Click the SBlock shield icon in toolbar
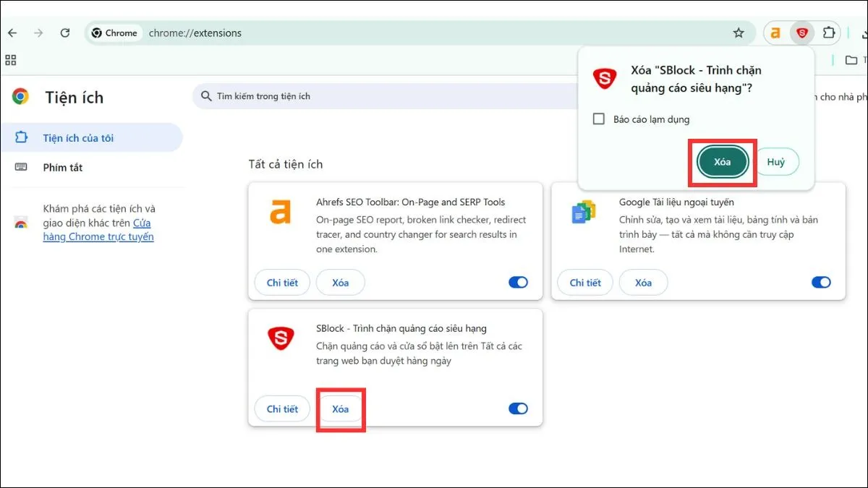The width and height of the screenshot is (868, 488). [x=801, y=33]
